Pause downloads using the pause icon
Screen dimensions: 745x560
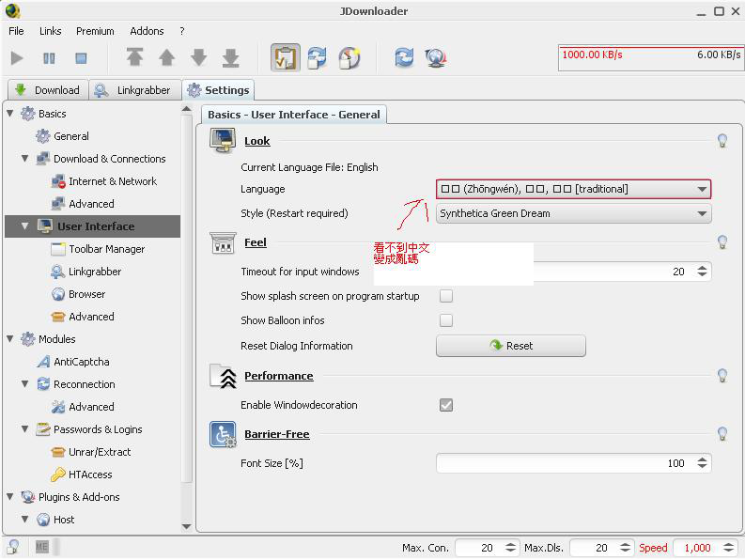(49, 58)
